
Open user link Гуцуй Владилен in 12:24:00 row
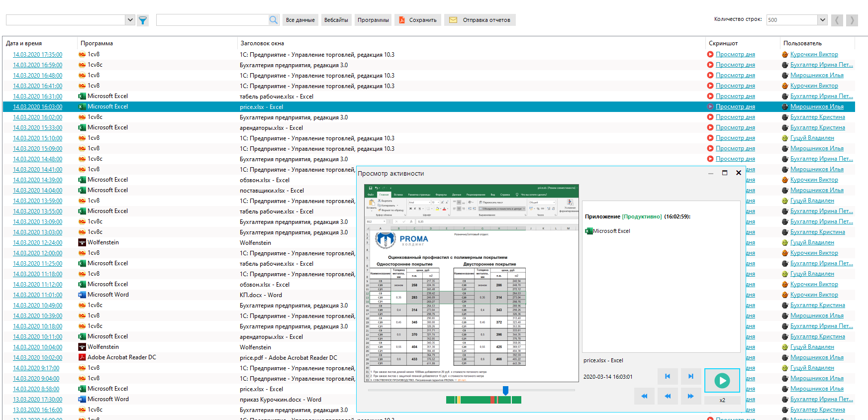click(x=812, y=242)
